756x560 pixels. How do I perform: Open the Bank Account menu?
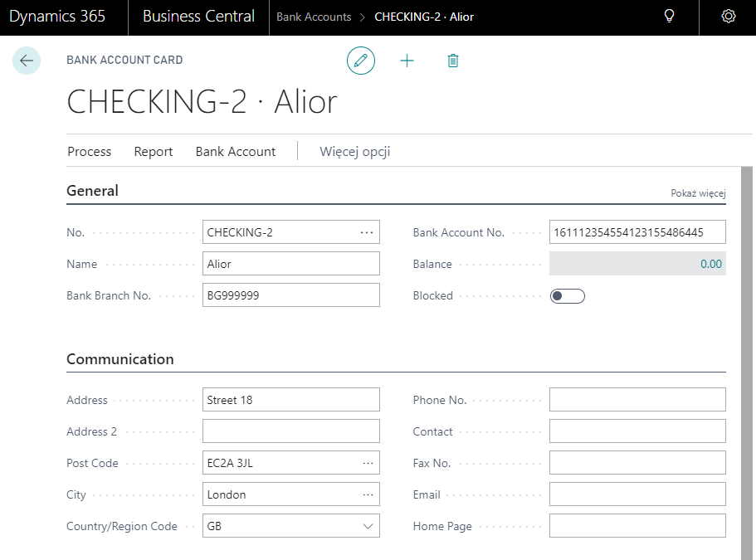click(236, 152)
